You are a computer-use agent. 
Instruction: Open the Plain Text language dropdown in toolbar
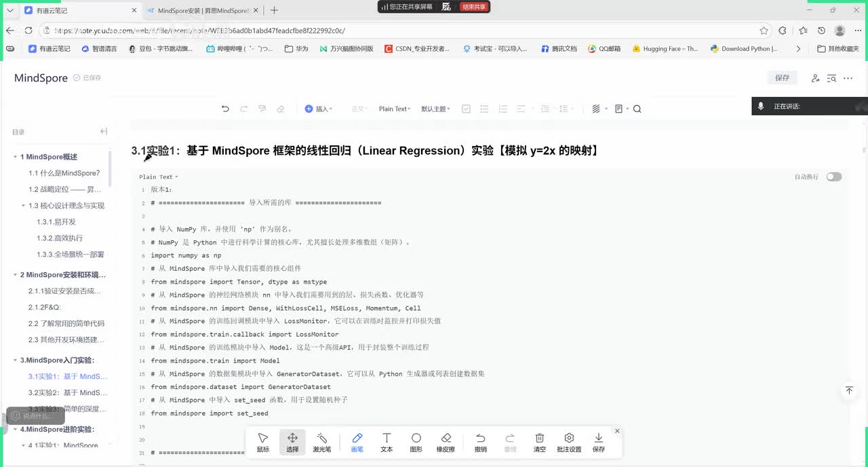pyautogui.click(x=395, y=109)
